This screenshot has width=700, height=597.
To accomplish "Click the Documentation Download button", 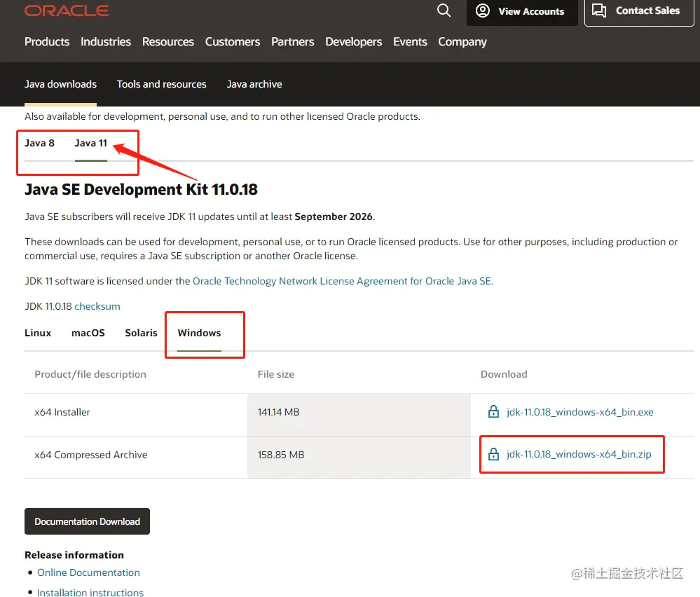I will coord(87,521).
